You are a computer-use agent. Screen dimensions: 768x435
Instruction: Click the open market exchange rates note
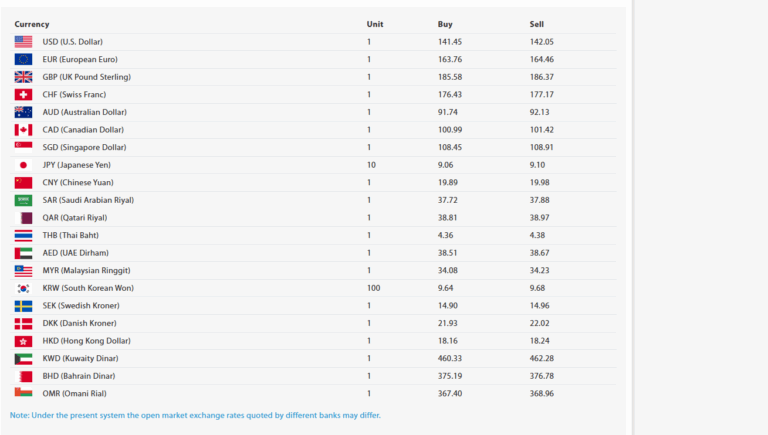(x=195, y=415)
